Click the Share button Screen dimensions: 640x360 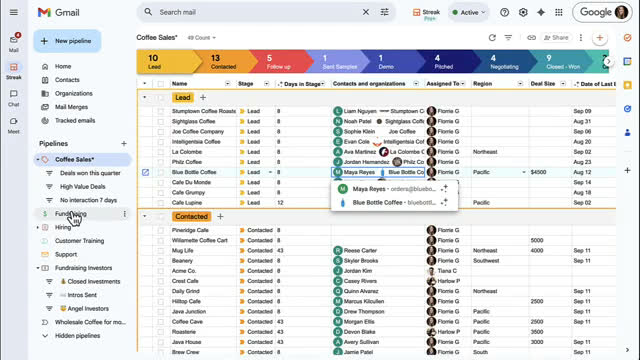[x=556, y=38]
